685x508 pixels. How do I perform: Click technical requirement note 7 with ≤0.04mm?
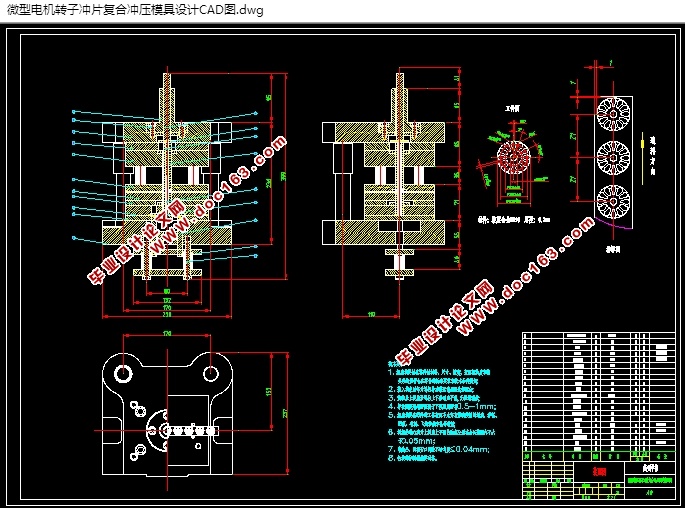tap(439, 449)
